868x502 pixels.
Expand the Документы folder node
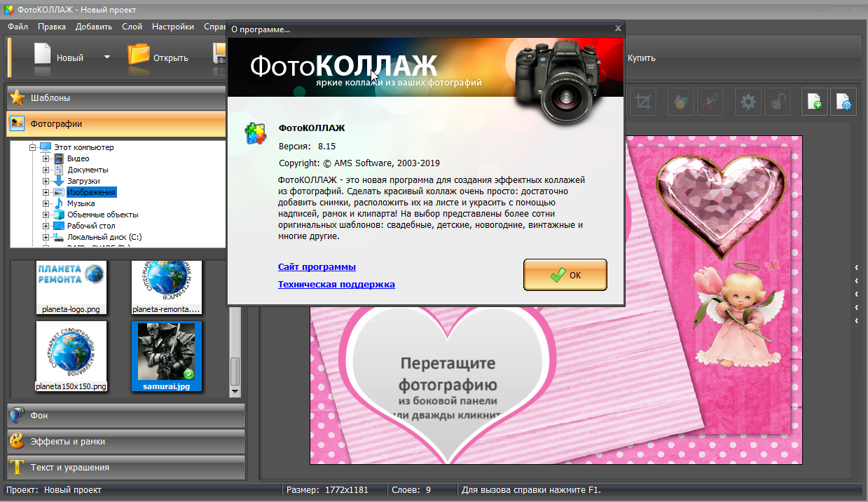46,170
